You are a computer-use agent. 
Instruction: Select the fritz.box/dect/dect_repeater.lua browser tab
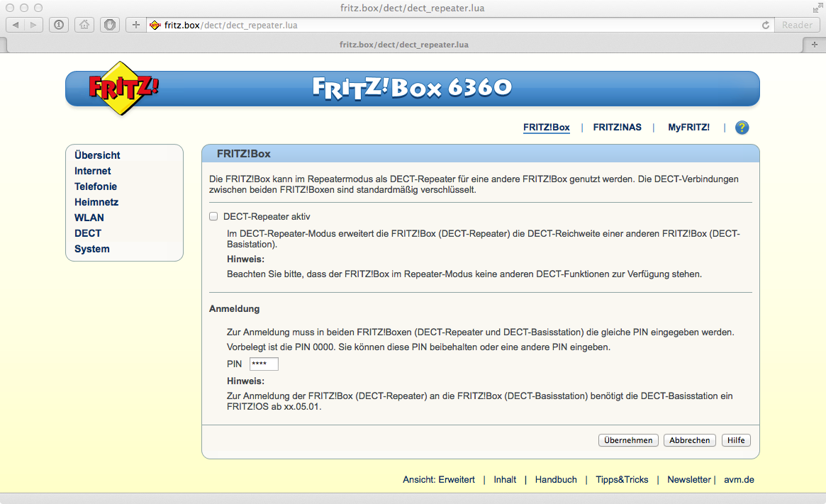tap(404, 45)
